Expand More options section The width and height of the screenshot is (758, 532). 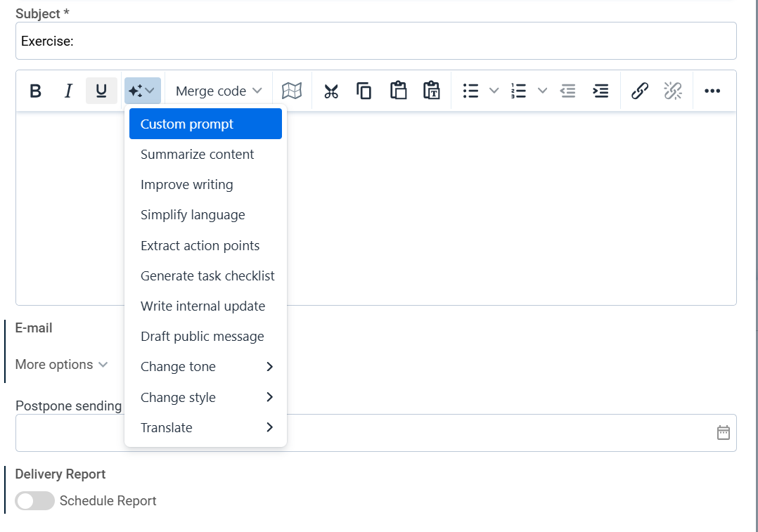point(62,365)
